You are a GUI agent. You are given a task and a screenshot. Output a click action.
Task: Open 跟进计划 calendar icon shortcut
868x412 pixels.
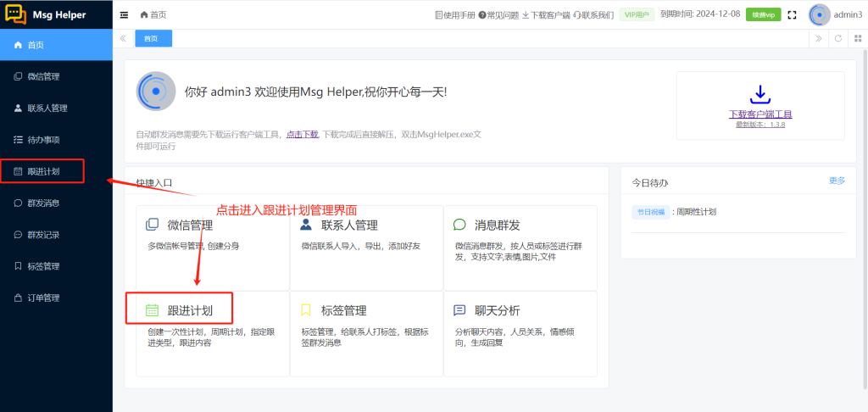pyautogui.click(x=153, y=310)
